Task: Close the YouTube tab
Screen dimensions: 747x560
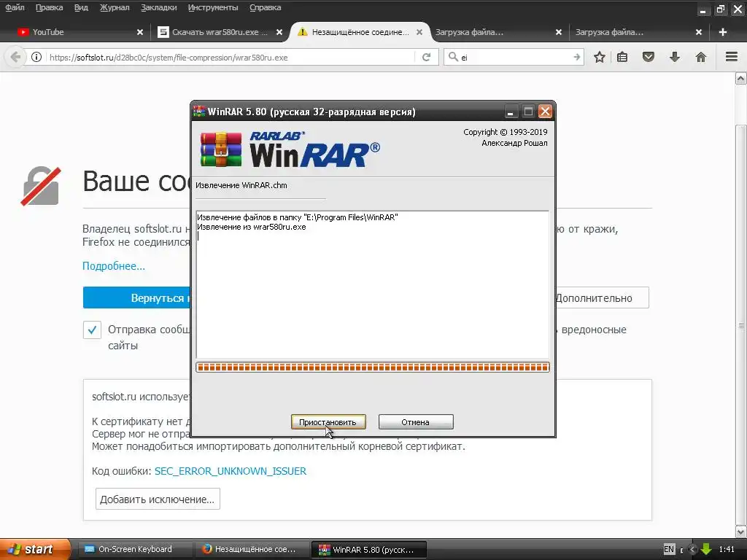Action: tap(140, 32)
